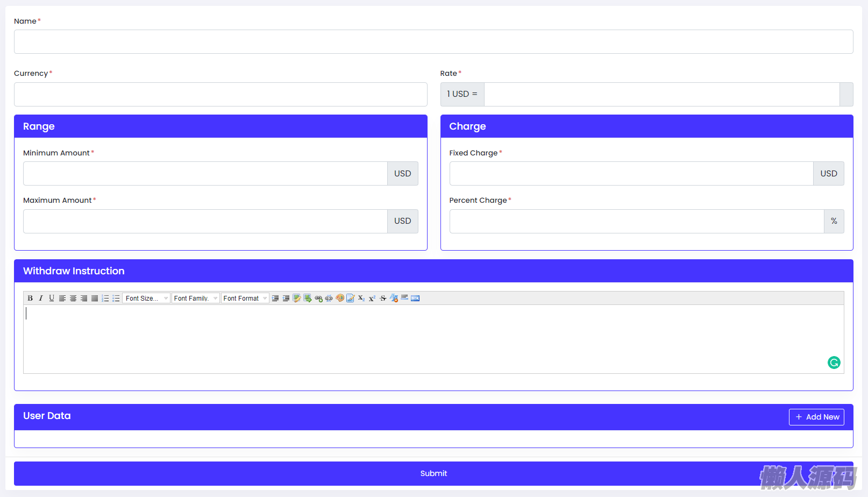Insert a horizontal rule
The height and width of the screenshot is (497, 868).
point(404,298)
